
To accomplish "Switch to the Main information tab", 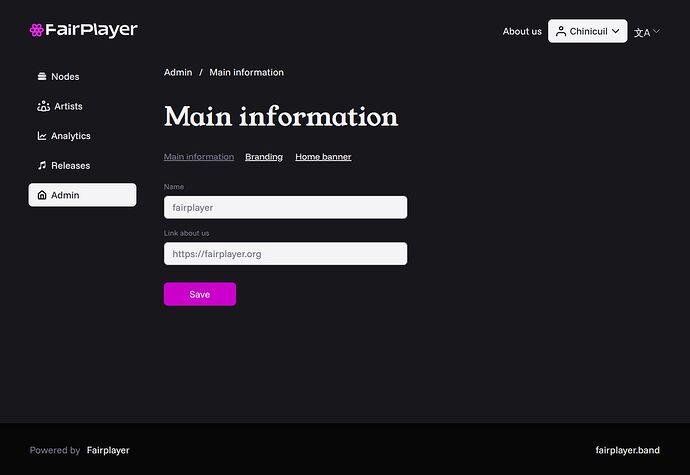I will (199, 157).
